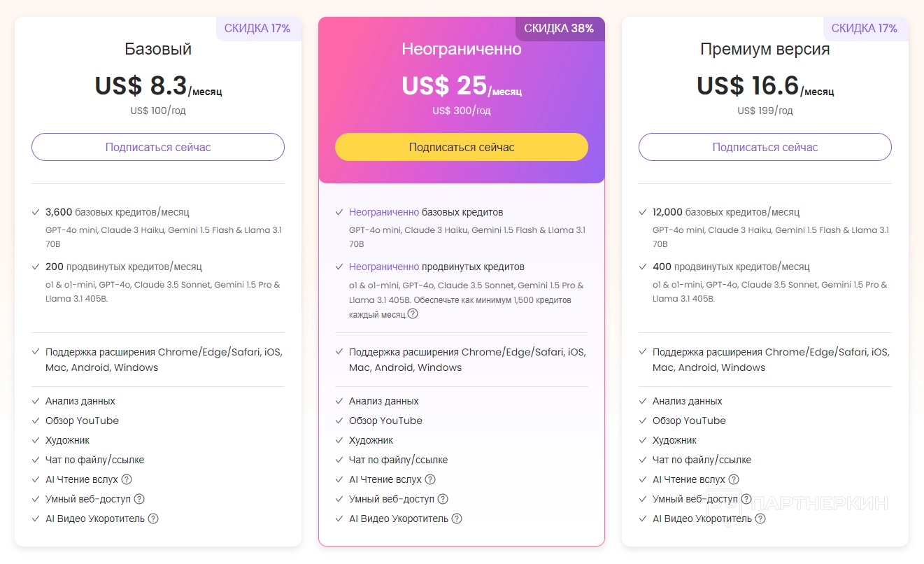Image resolution: width=924 pixels, height=564 pixels.
Task: Click the СКИДКА 17% badge on Базовый
Action: click(x=257, y=29)
